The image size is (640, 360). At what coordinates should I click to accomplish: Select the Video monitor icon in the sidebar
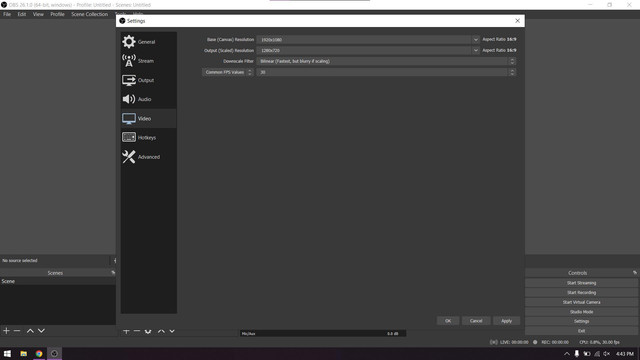pyautogui.click(x=129, y=118)
